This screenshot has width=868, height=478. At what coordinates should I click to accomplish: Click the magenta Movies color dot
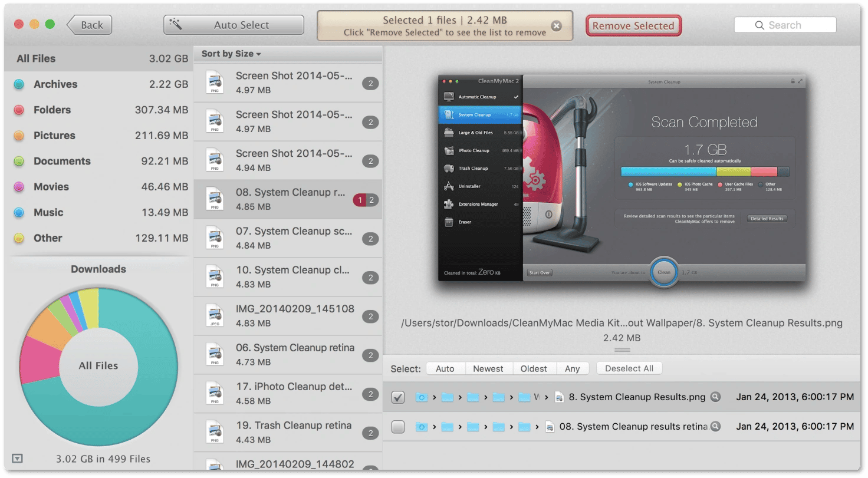(x=19, y=187)
